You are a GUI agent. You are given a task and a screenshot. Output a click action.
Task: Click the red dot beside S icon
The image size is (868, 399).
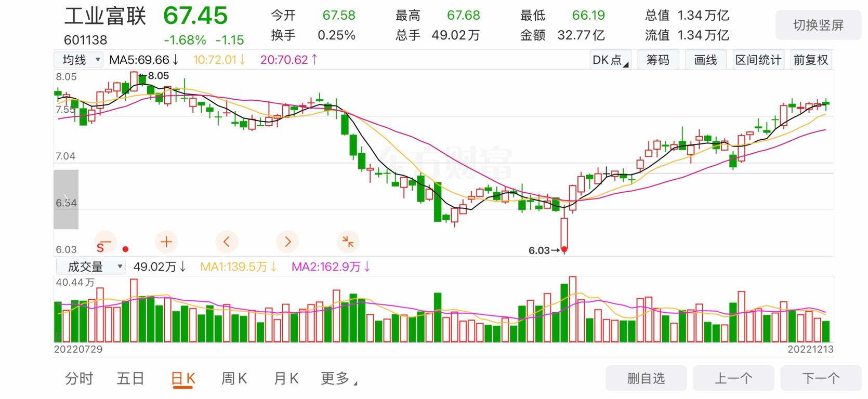pos(125,249)
